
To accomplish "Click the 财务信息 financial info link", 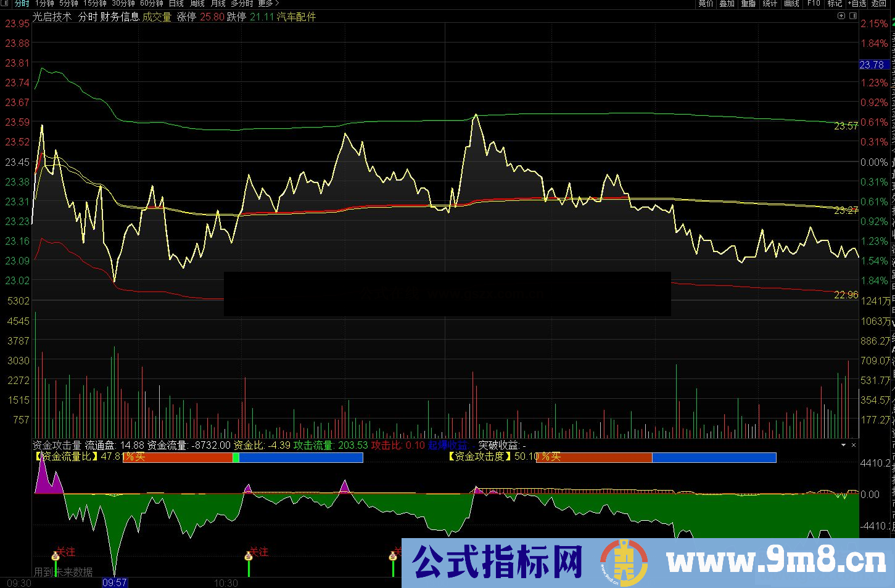I will point(120,17).
